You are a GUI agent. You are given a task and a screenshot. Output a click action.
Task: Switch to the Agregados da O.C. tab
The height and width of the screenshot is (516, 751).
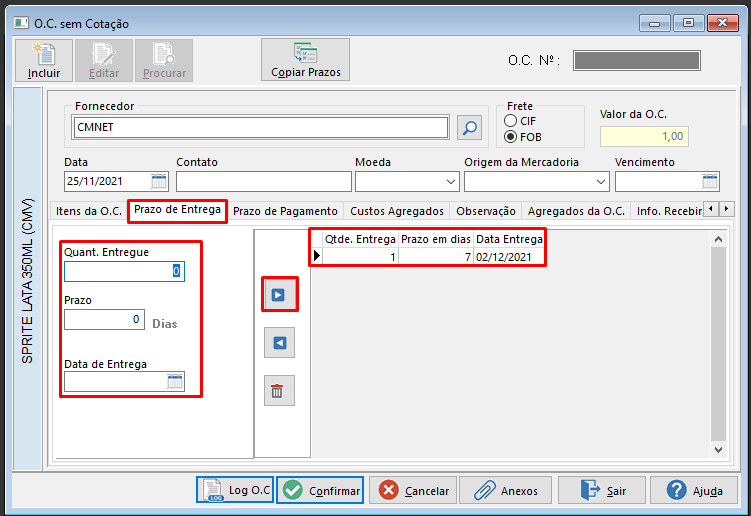point(576,211)
